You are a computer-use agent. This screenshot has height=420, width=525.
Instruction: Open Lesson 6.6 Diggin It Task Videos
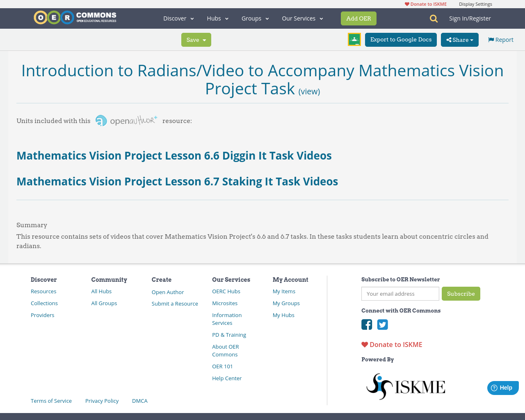(x=174, y=155)
